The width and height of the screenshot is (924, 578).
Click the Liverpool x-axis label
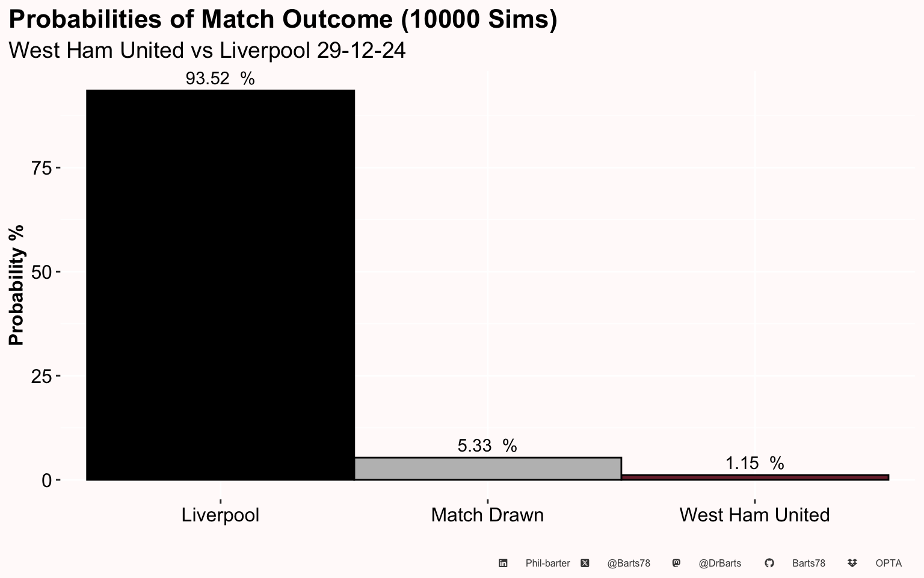coord(220,515)
